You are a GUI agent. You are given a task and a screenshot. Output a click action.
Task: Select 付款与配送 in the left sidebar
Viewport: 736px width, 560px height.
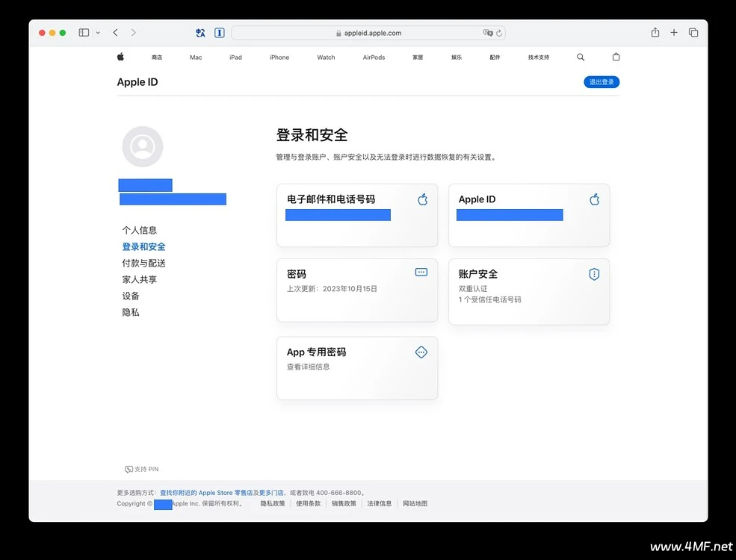[144, 263]
